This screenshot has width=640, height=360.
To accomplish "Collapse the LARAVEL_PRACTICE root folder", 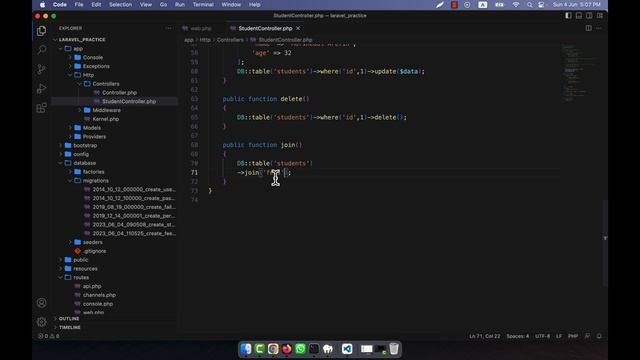I will click(x=82, y=40).
